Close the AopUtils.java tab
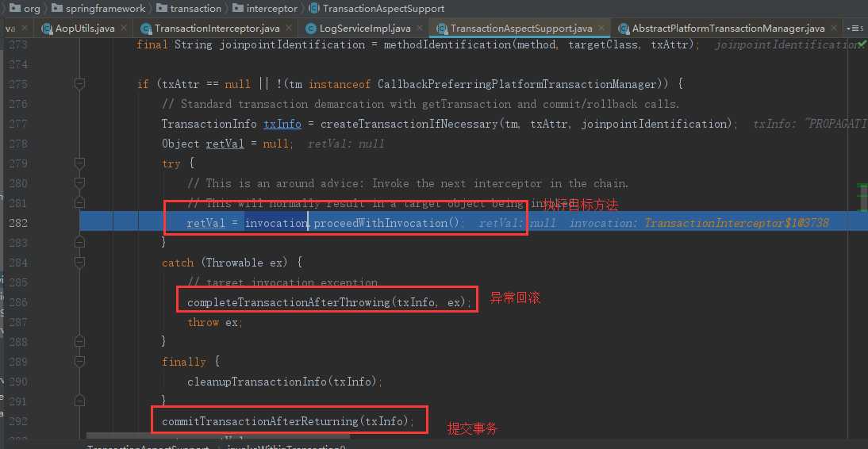Viewport: 868px width, 449px height. (x=124, y=28)
